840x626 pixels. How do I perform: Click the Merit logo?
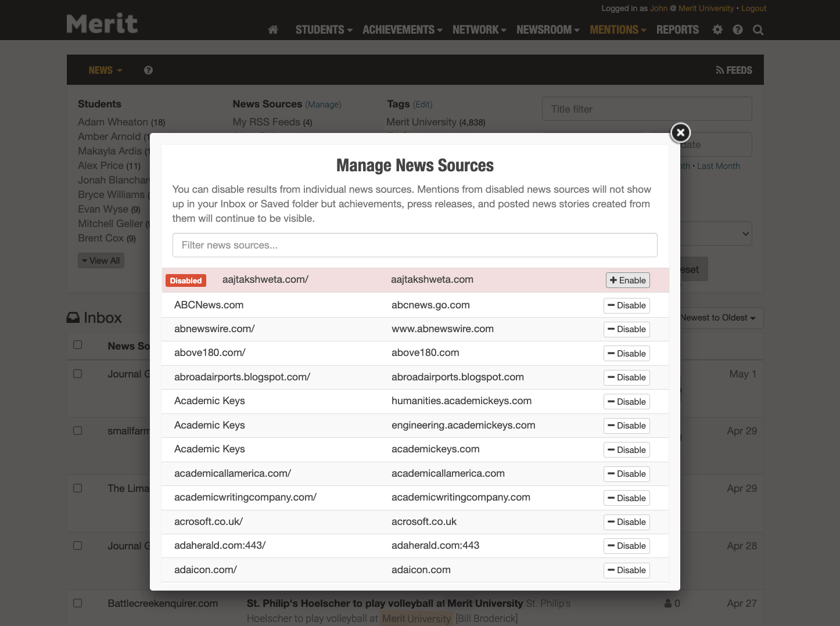(102, 23)
